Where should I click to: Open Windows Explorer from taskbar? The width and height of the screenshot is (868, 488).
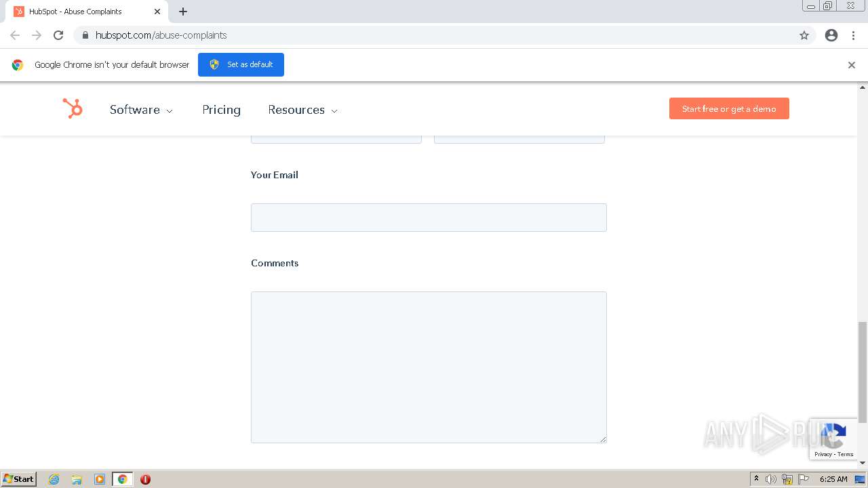77,479
